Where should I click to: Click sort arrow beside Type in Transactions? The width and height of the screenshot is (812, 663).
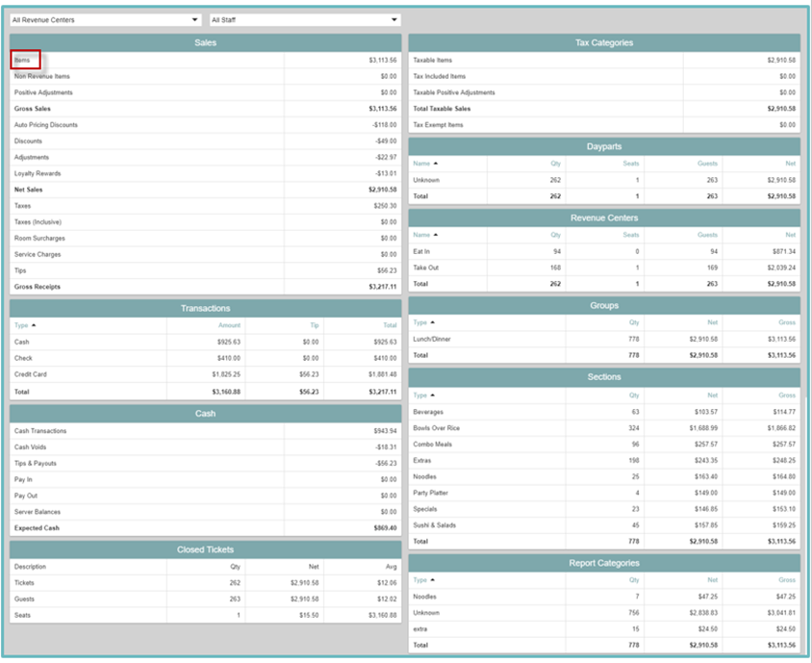(x=35, y=325)
